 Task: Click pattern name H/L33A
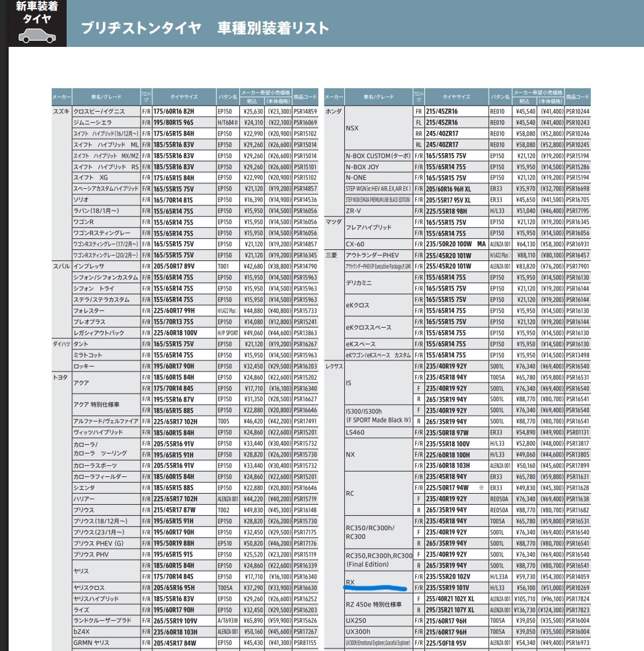[x=499, y=577]
